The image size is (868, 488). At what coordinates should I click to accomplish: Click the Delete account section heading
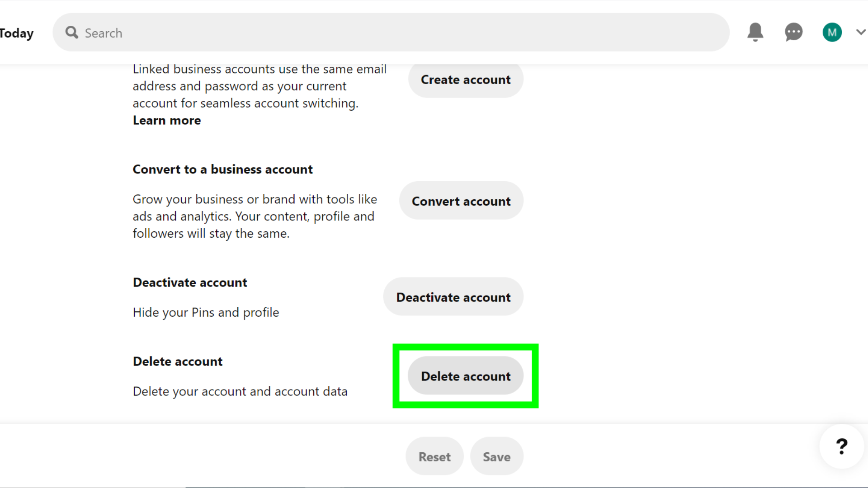178,361
